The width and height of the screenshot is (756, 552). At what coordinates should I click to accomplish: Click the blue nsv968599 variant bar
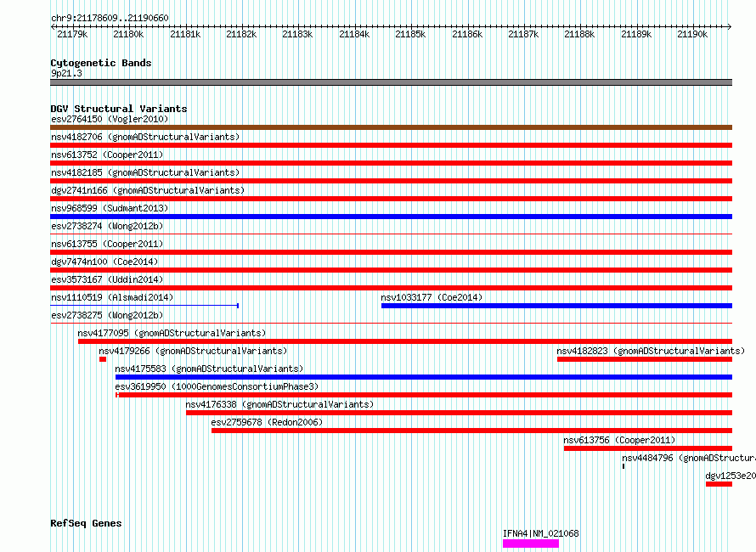pos(391,217)
